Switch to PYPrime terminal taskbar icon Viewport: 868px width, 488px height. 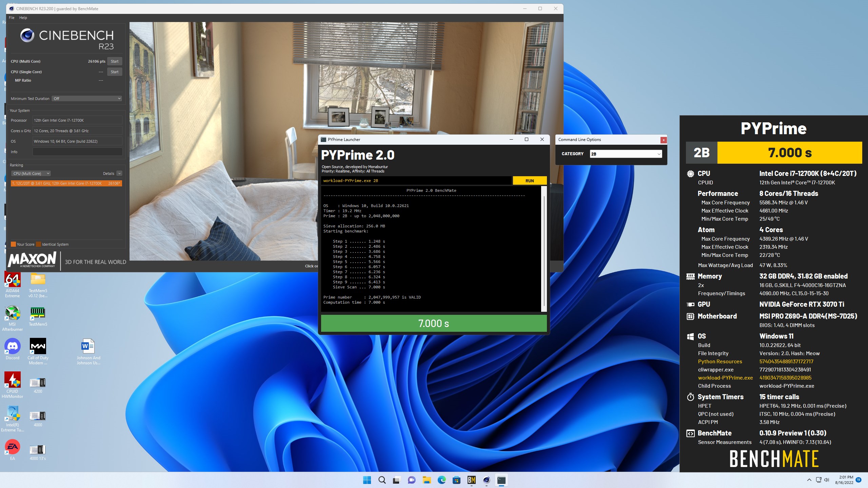501,480
